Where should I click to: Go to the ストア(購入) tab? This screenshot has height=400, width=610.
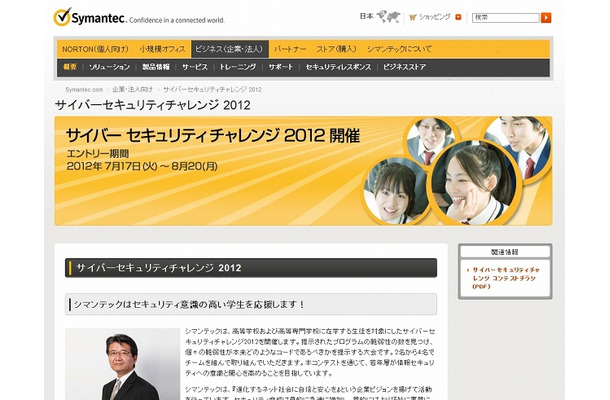336,49
